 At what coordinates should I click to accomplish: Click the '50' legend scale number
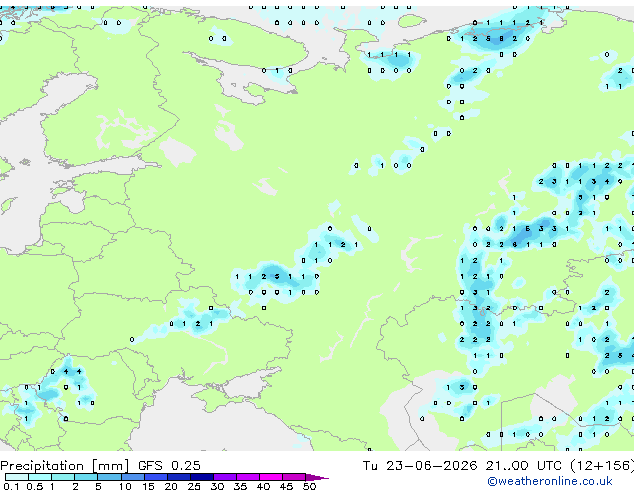[309, 486]
